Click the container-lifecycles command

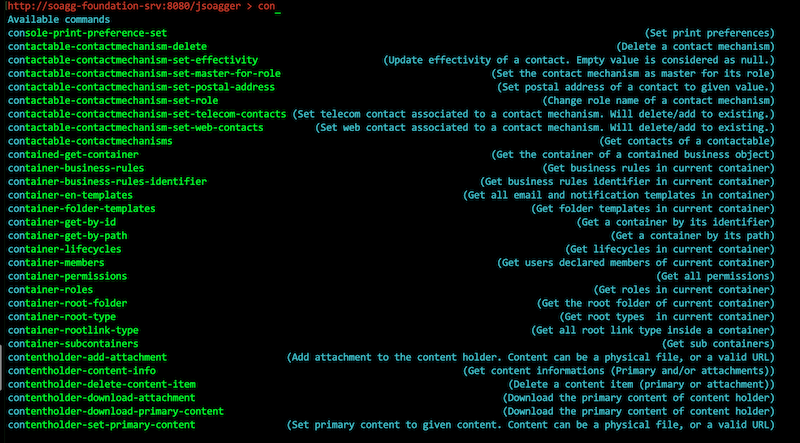(65, 249)
